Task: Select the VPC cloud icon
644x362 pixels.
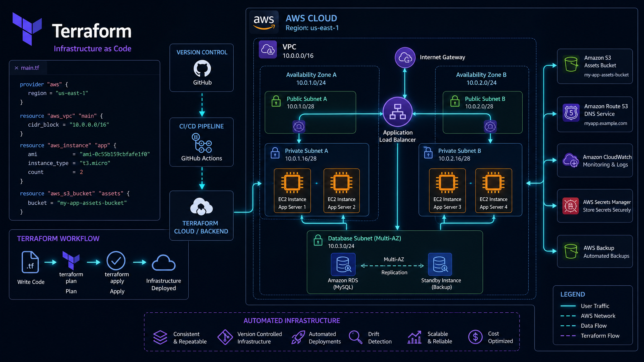Action: pyautogui.click(x=268, y=49)
